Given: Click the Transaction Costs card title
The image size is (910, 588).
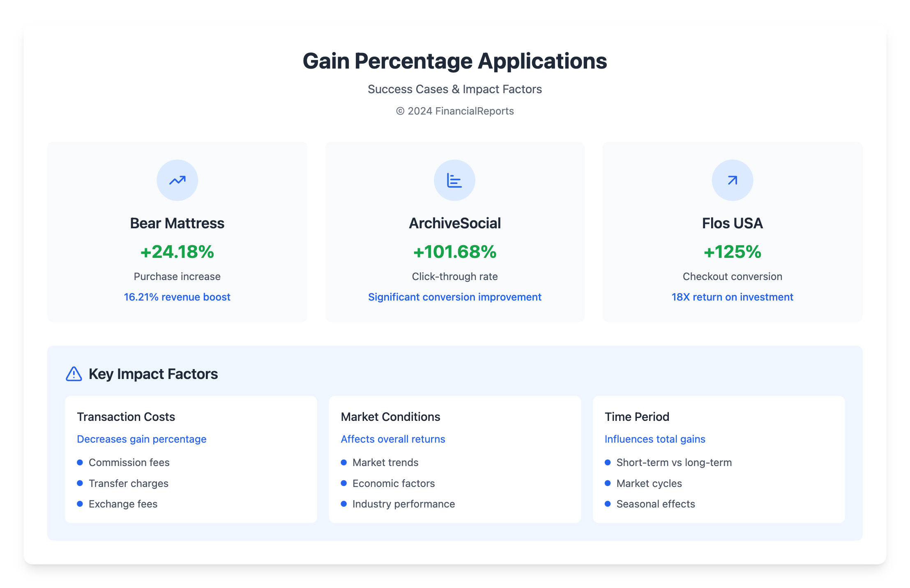Looking at the screenshot, I should pos(126,417).
